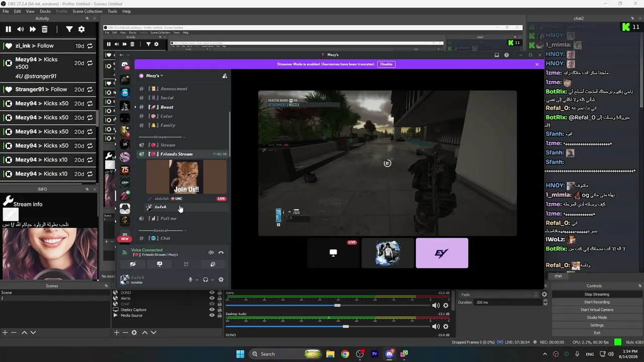Open the Scene Collection menu

87,11
